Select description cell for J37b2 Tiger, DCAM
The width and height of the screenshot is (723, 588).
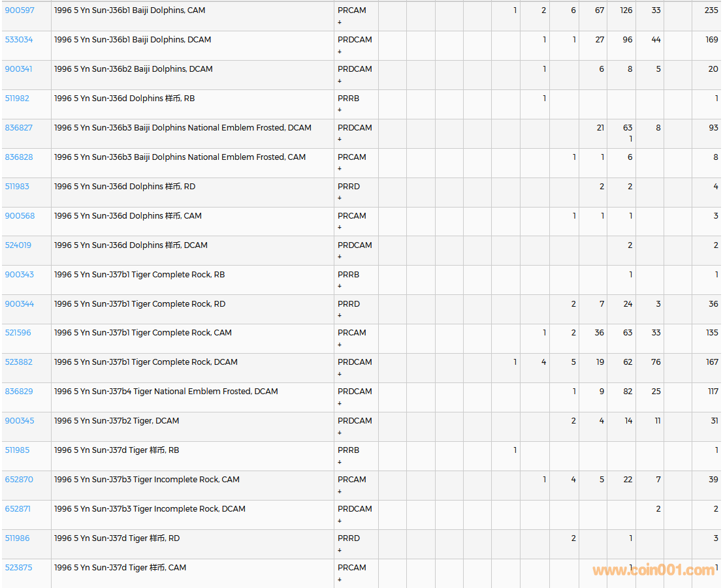coord(117,421)
